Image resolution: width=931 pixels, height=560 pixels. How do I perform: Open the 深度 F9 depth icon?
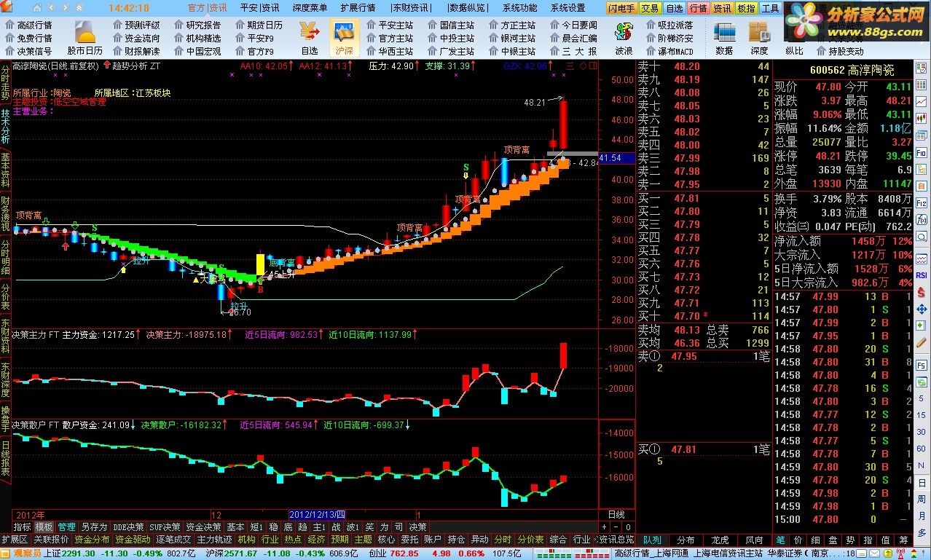759,38
